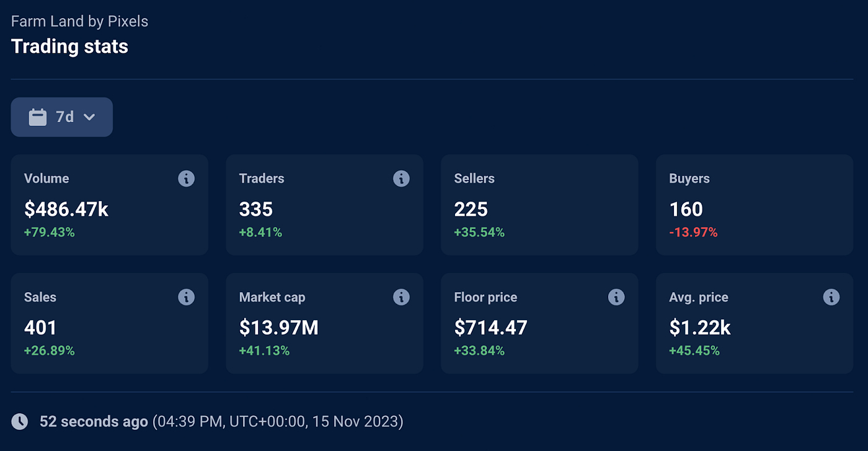Image resolution: width=868 pixels, height=451 pixels.
Task: Click the Floor price $714.47 value
Action: (490, 328)
